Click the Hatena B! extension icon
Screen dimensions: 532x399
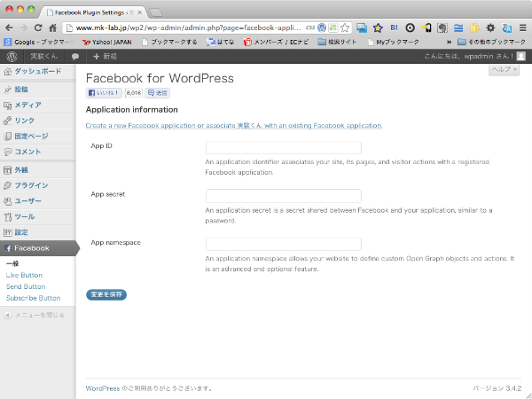394,27
